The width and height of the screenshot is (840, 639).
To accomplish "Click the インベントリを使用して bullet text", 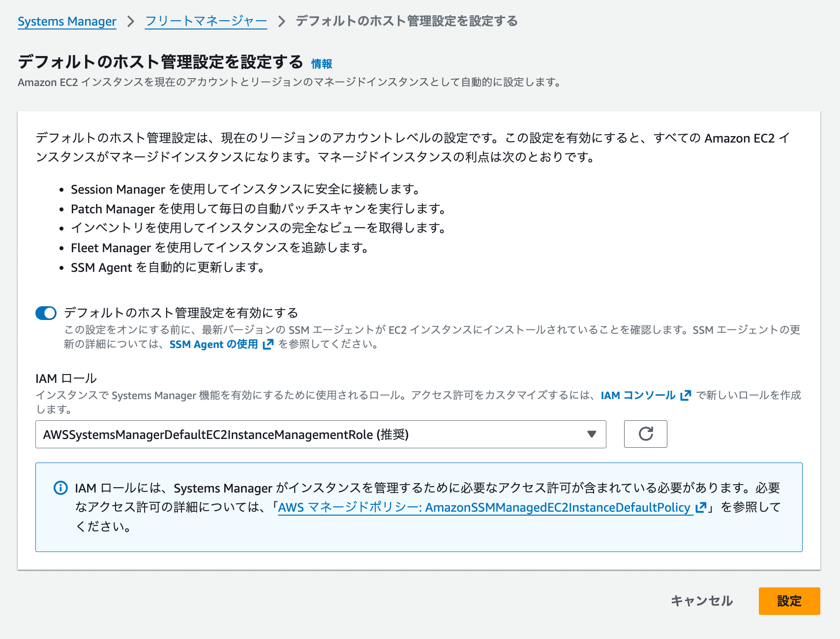I will [x=258, y=228].
